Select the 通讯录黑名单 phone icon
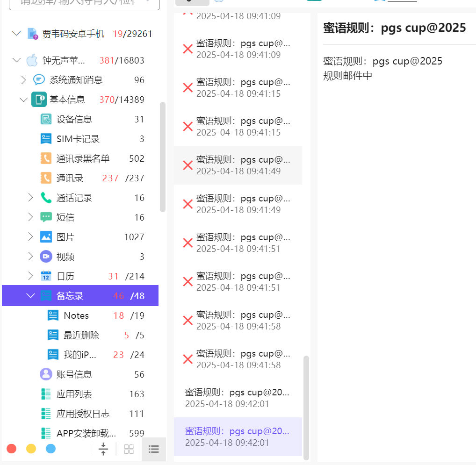 click(46, 158)
